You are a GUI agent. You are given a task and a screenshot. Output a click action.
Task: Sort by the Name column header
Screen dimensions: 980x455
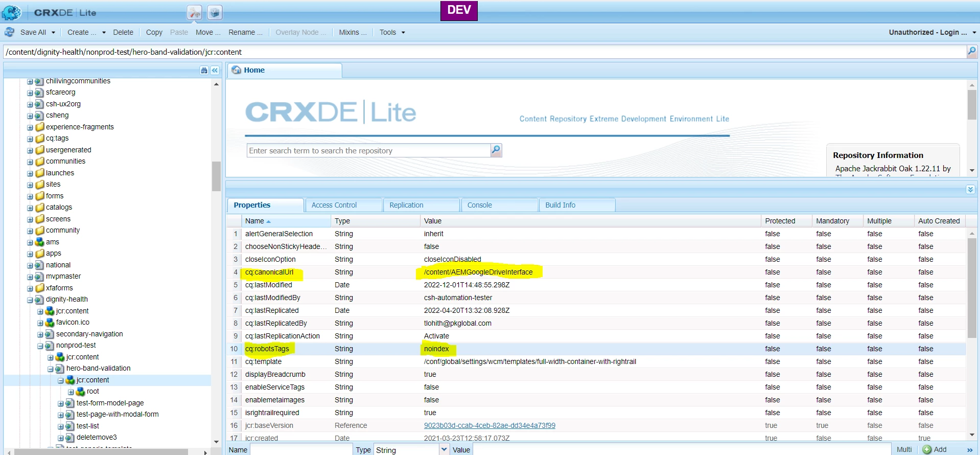tap(286, 221)
